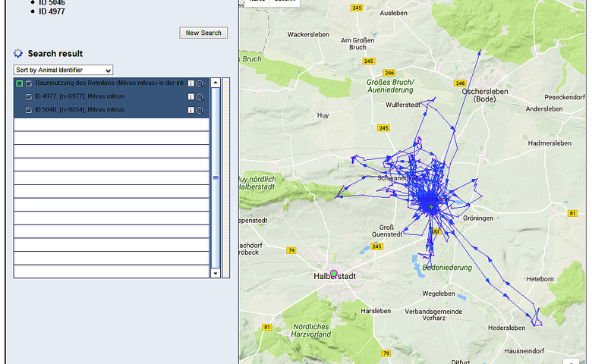Zoom map to ID 4977 track

tap(200, 97)
